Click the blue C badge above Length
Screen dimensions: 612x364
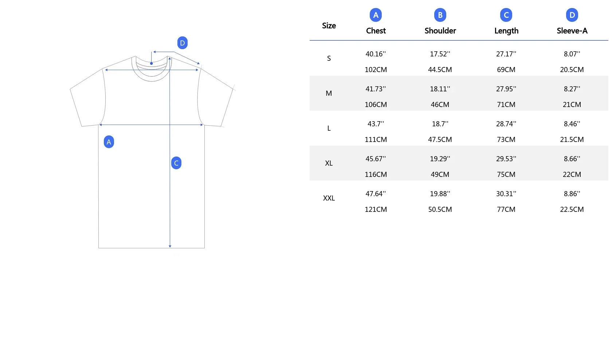point(506,15)
